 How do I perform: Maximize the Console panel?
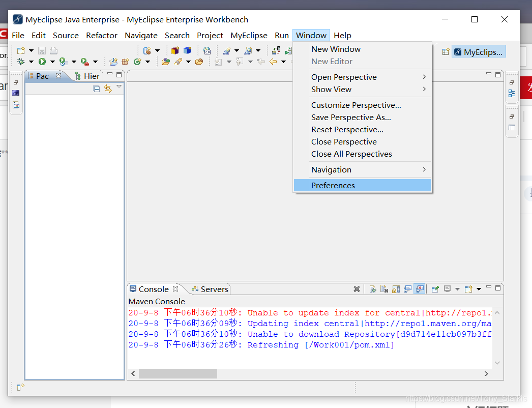pos(498,288)
